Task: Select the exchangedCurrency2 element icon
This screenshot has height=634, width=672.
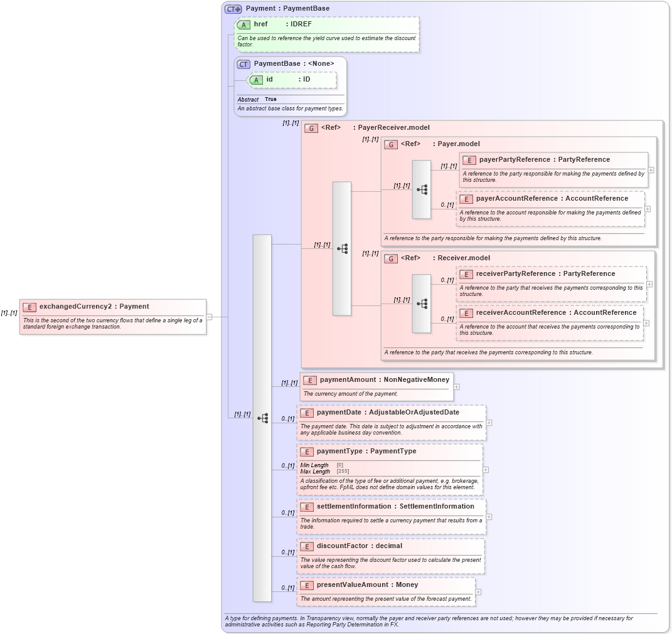Action: click(28, 307)
